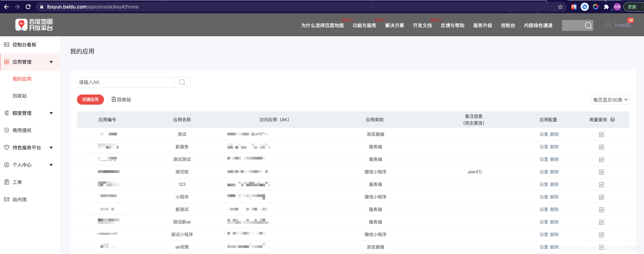Screen dimensions: 644x254
Task: Click 设置 for the 新服务 app
Action: [544, 147]
